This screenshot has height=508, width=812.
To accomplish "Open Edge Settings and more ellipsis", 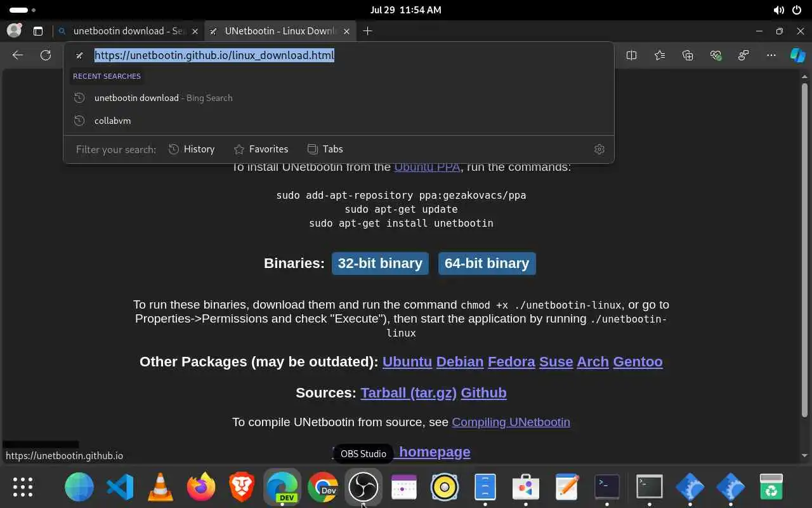I will (771, 55).
